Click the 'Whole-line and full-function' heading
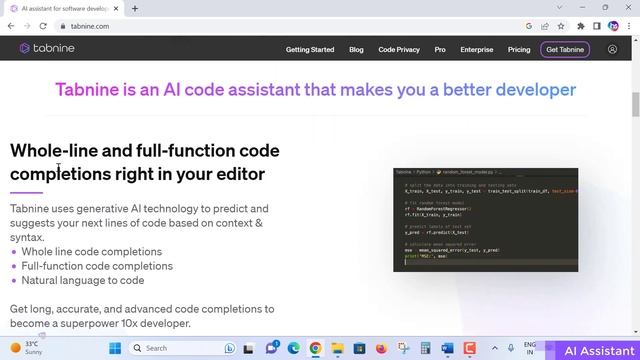 [144, 162]
